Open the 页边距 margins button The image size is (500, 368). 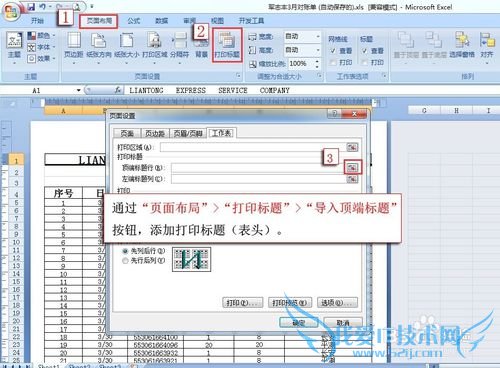[74, 48]
